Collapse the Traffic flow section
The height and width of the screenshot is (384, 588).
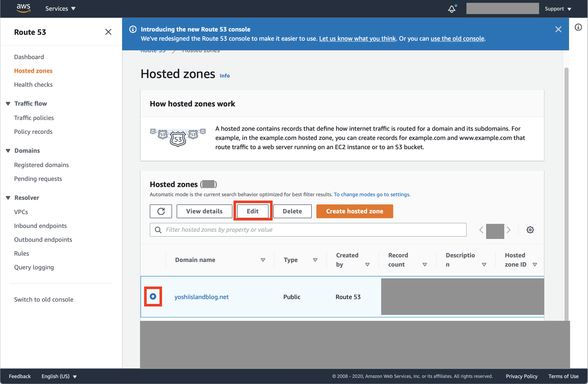[x=8, y=104]
